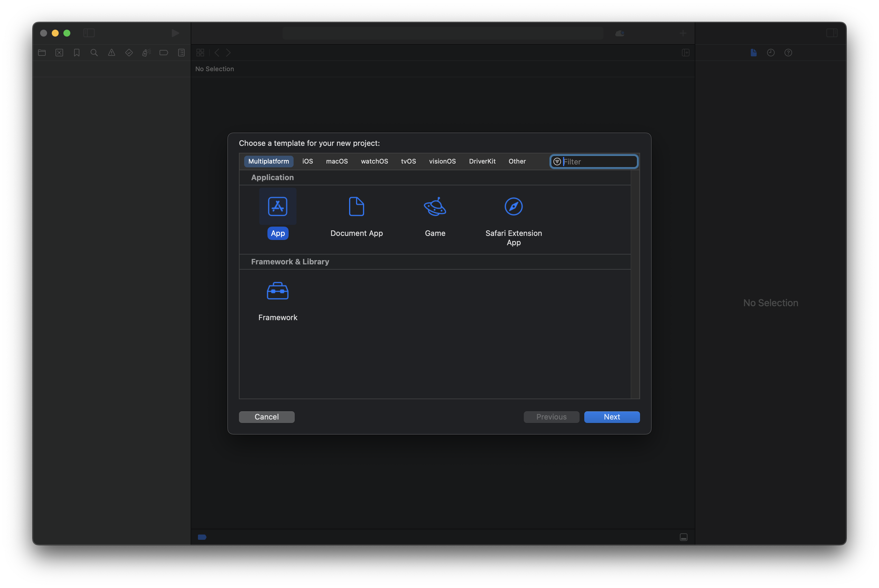The width and height of the screenshot is (879, 588).
Task: Select the Game template icon
Action: click(435, 206)
